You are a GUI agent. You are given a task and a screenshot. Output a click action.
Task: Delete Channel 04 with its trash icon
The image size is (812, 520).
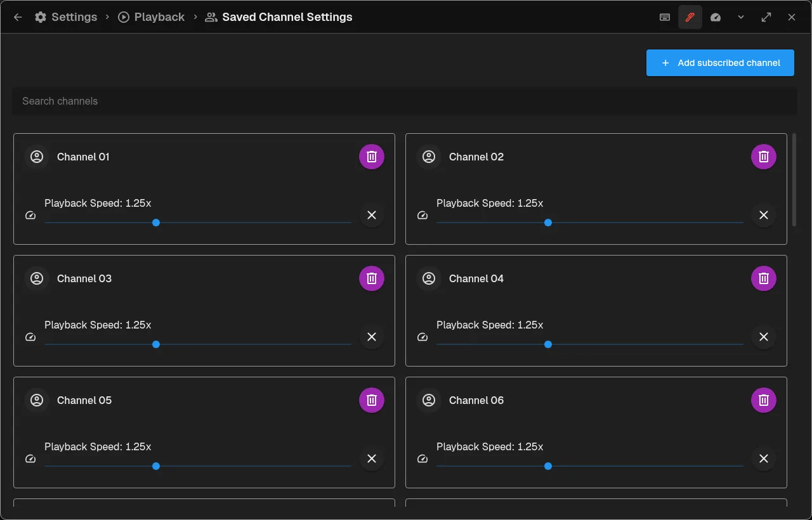764,278
